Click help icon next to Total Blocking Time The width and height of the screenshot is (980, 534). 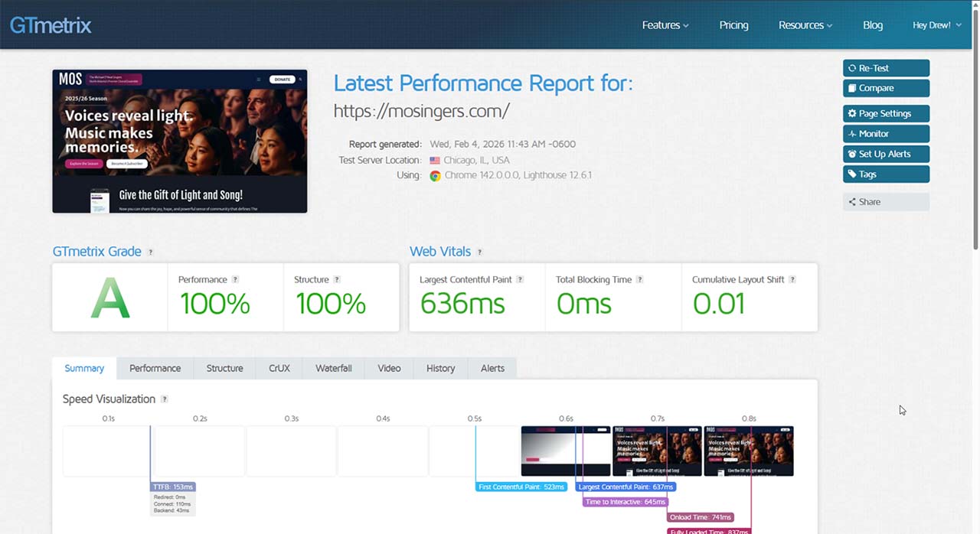pyautogui.click(x=640, y=280)
